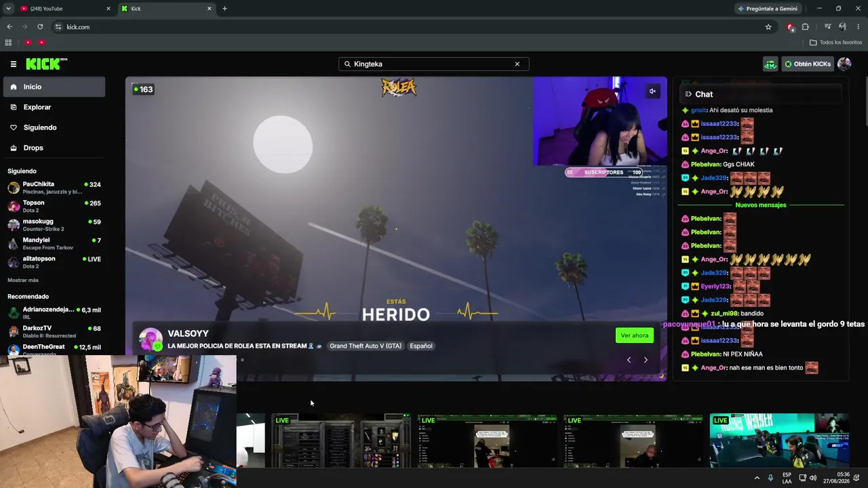Open the Grand Theft Auto V category tag
The width and height of the screenshot is (868, 488).
366,346
